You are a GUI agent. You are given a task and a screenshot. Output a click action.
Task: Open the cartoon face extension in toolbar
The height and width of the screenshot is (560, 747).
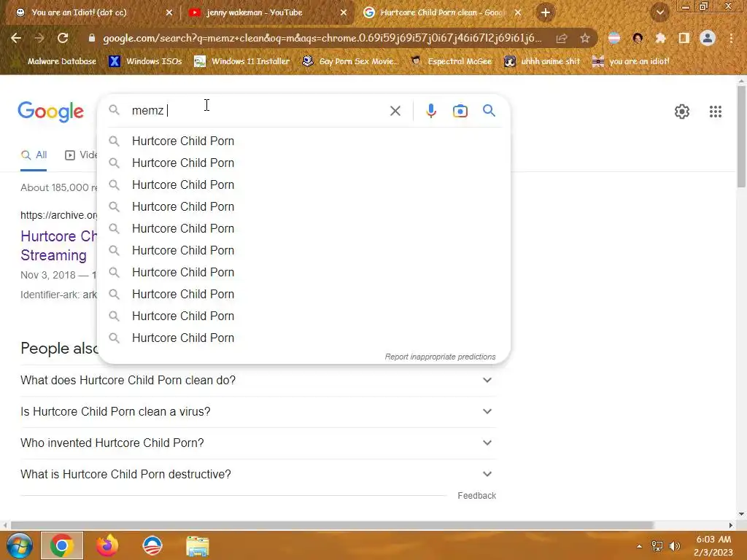click(x=638, y=38)
